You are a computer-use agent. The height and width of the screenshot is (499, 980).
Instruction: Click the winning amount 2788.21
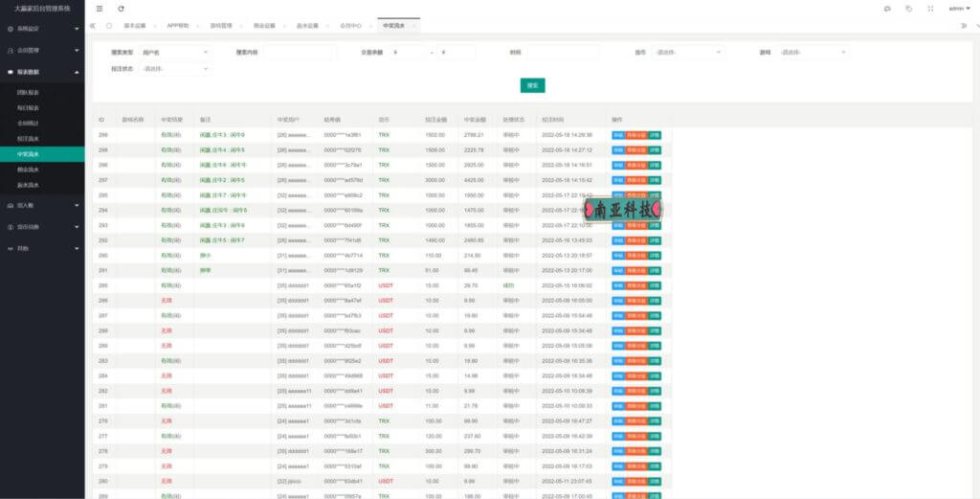click(474, 135)
